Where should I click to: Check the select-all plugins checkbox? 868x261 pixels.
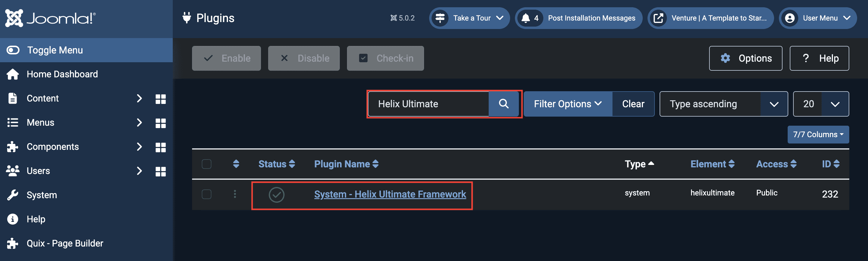[x=207, y=164]
